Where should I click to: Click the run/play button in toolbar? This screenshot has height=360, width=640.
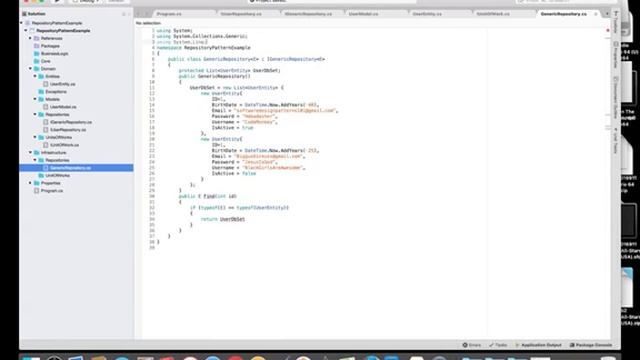click(57, 1)
